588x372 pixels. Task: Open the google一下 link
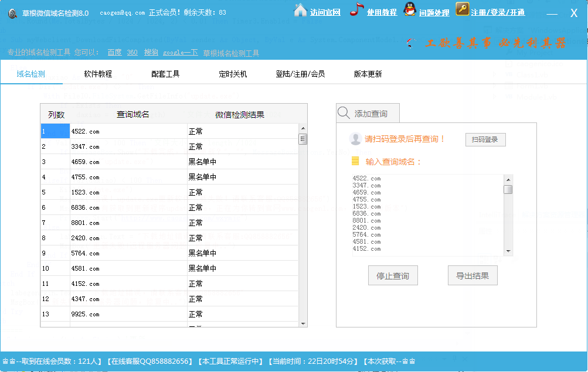[180, 53]
